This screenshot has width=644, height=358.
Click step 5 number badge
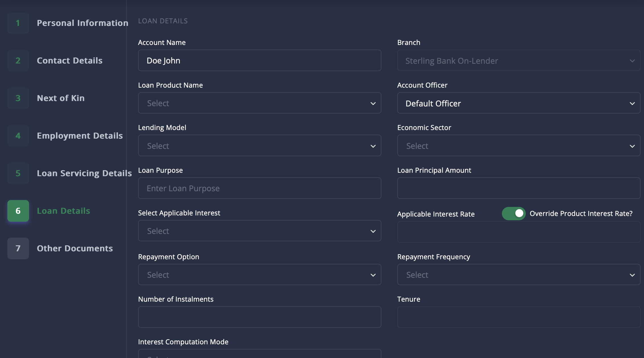click(18, 173)
